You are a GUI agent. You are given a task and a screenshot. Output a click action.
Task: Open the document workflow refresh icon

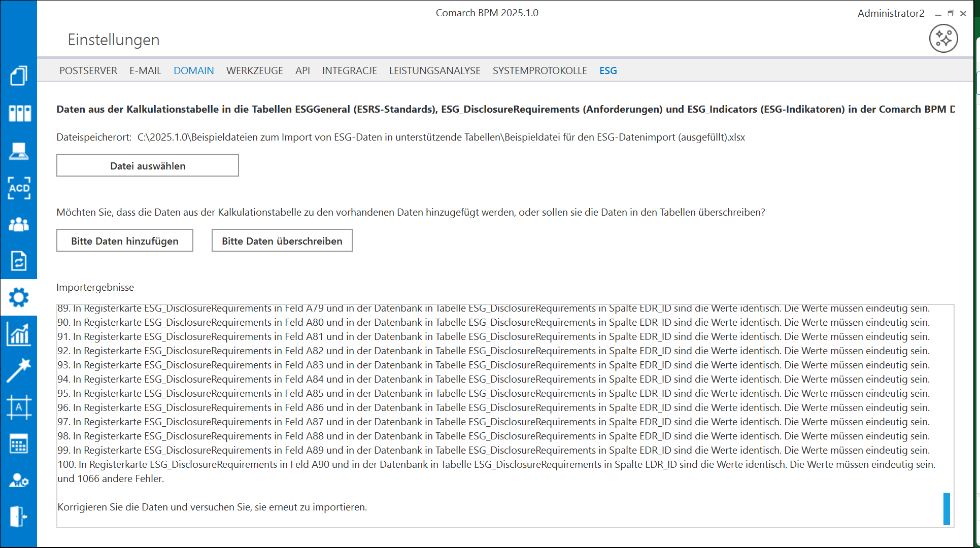coord(19,261)
